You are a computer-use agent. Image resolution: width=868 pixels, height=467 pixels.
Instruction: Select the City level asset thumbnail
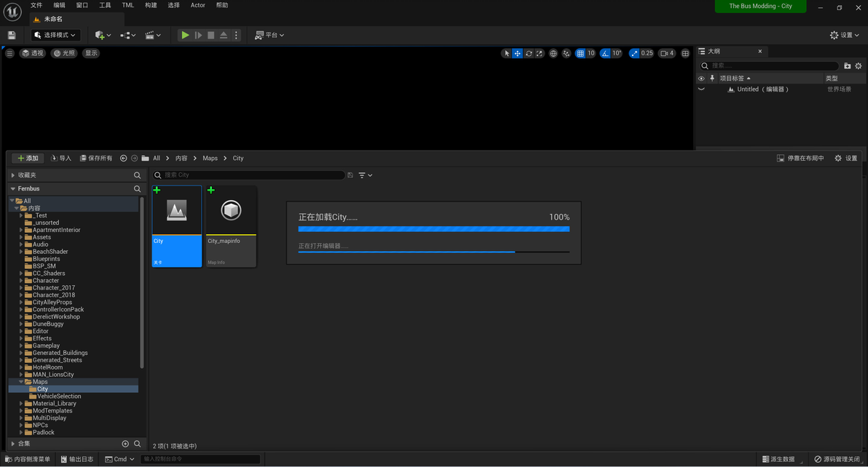177,226
